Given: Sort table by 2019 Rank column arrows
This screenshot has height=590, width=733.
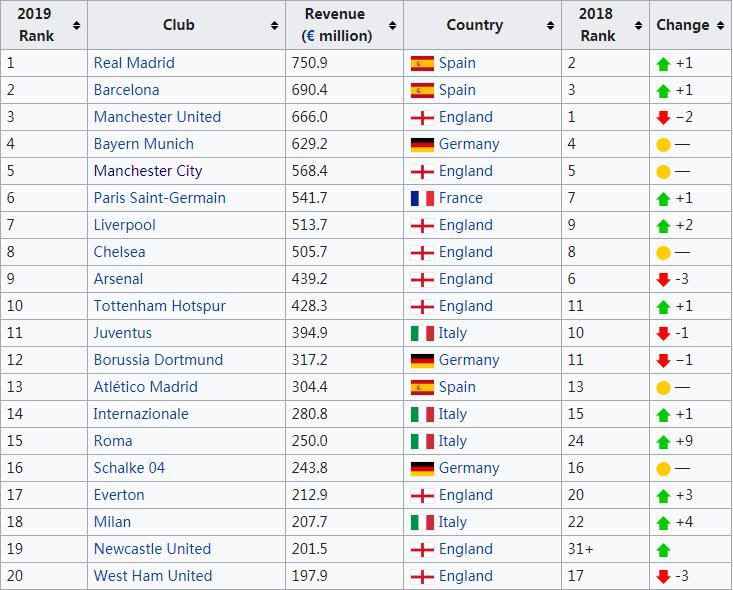Looking at the screenshot, I should pos(77,25).
